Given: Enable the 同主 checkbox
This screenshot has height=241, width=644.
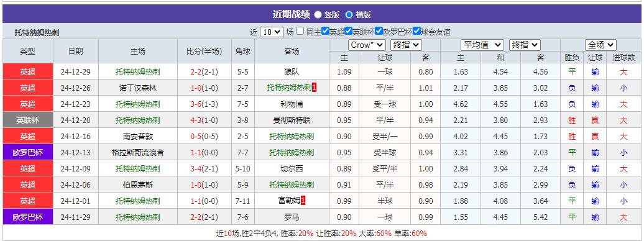Looking at the screenshot, I should pos(300,31).
